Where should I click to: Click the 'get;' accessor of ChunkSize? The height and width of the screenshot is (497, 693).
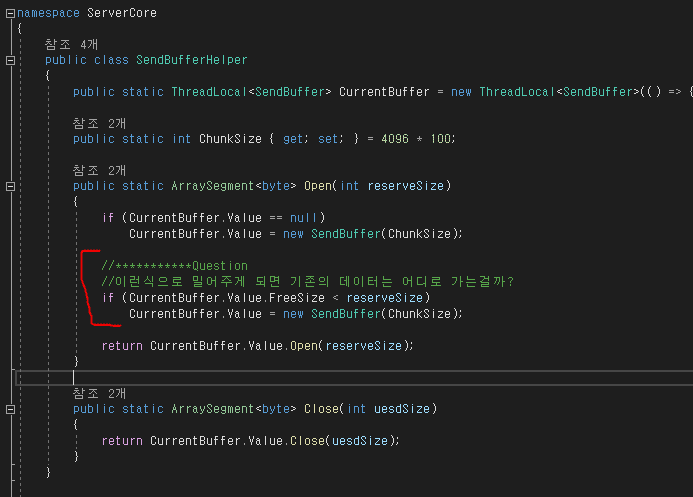(295, 139)
